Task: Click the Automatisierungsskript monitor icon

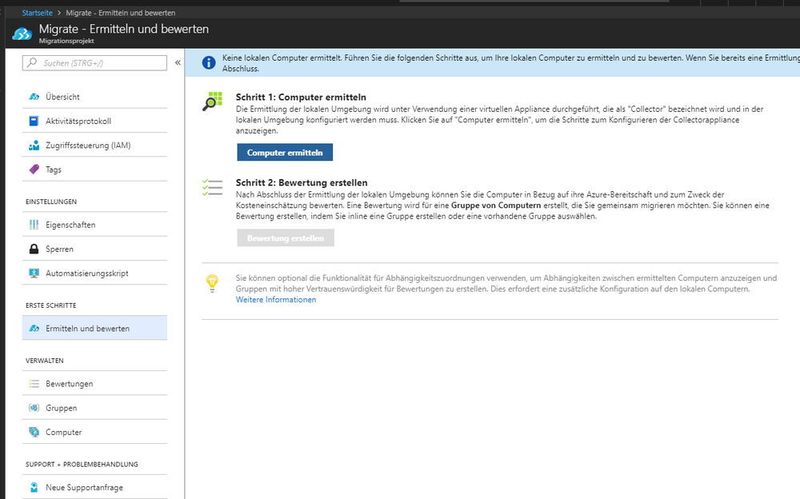Action: pyautogui.click(x=34, y=273)
